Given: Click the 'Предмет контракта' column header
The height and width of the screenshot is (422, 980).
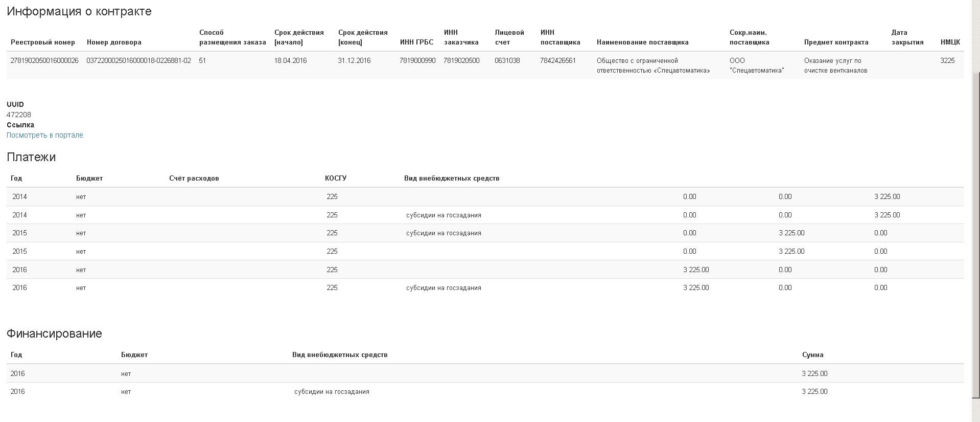Looking at the screenshot, I should click(836, 42).
